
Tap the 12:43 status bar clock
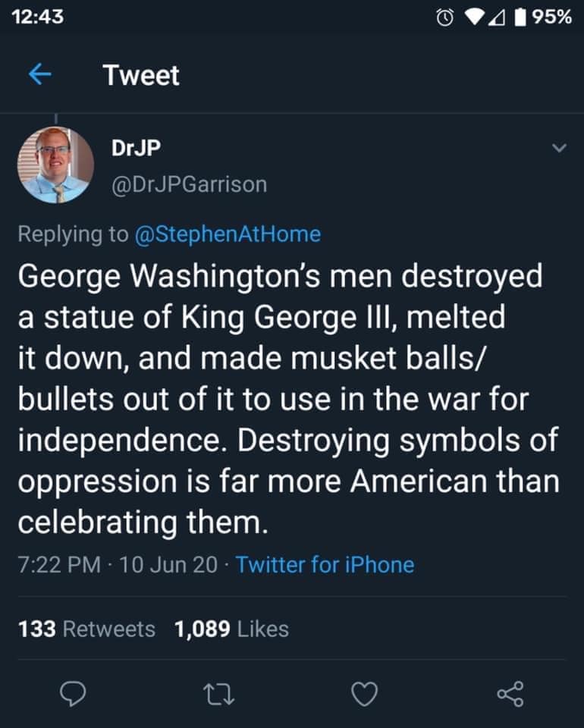point(37,16)
